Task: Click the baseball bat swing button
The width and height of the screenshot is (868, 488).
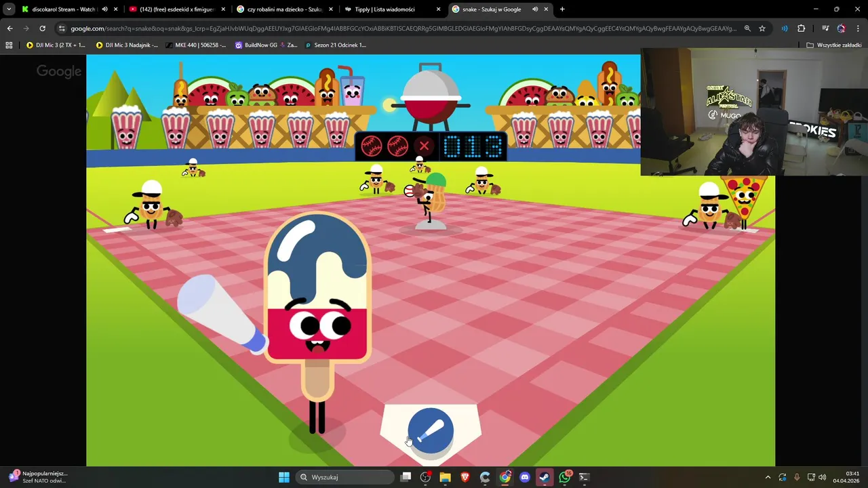Action: pyautogui.click(x=431, y=430)
